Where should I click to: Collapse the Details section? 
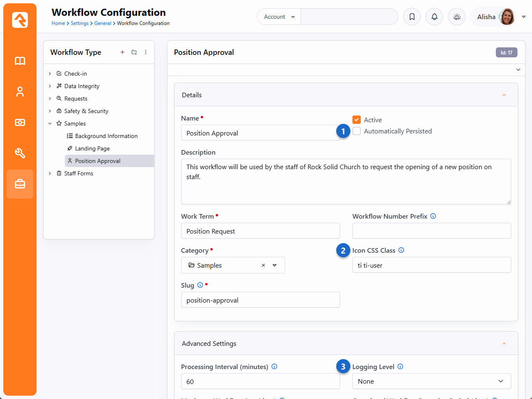point(504,95)
